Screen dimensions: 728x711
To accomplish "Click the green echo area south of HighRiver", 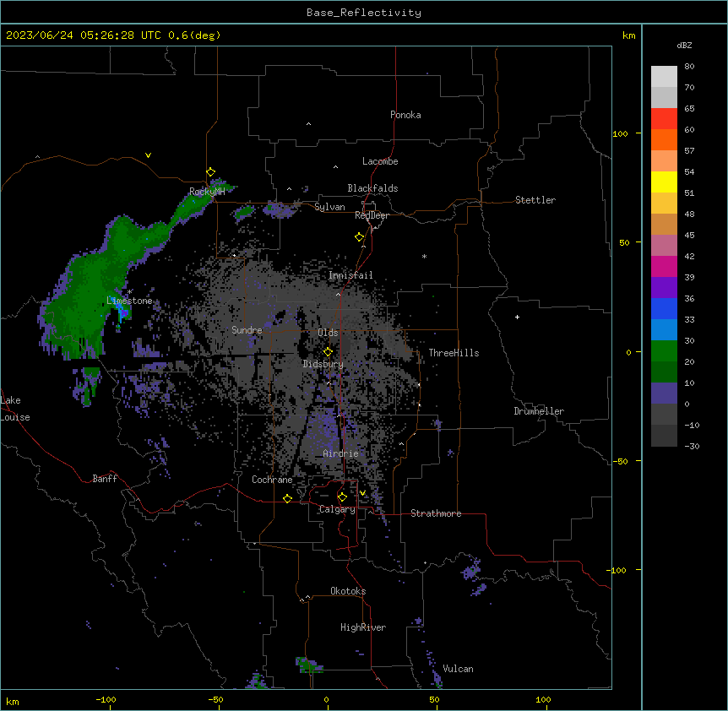I will tap(307, 666).
